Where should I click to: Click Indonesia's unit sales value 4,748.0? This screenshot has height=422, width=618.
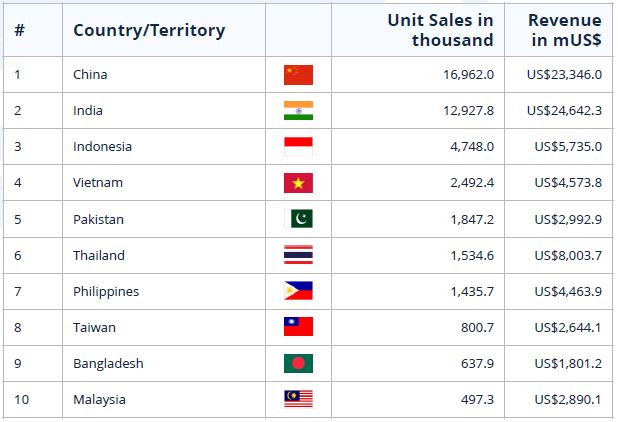[x=472, y=147]
